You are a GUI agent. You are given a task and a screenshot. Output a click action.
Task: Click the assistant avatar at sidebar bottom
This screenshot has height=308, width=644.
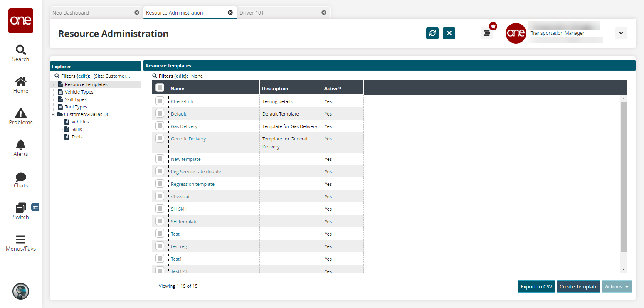pyautogui.click(x=21, y=291)
